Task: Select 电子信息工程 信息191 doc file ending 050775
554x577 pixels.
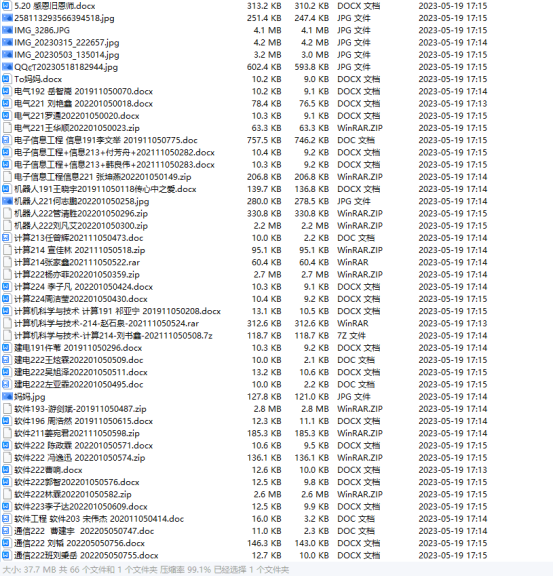Action: (x=106, y=140)
